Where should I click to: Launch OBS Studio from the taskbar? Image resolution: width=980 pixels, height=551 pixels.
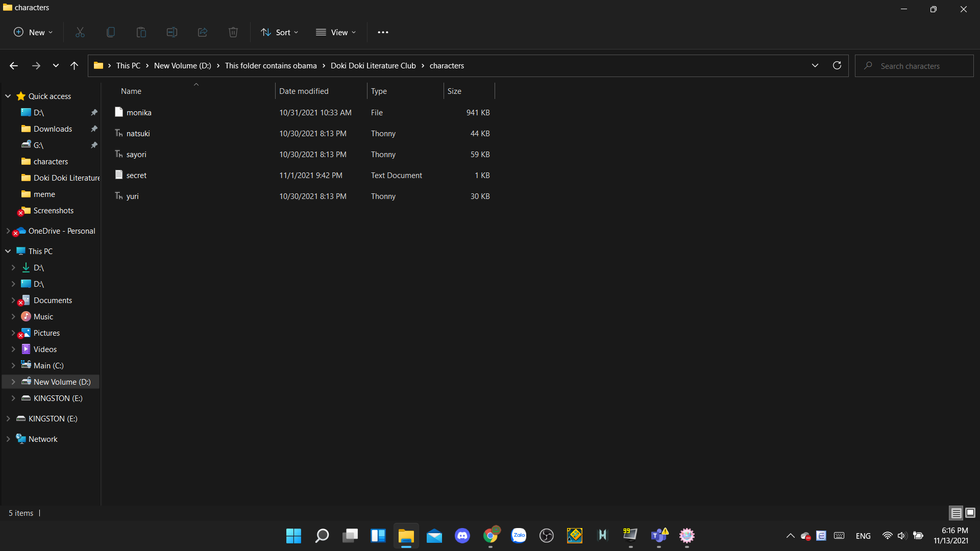pos(546,536)
